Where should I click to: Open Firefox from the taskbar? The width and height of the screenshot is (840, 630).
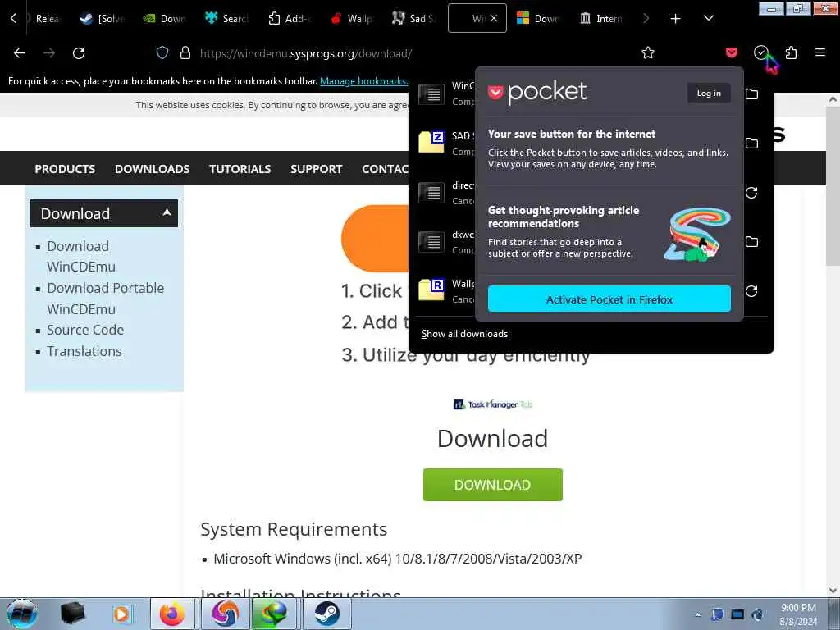172,614
